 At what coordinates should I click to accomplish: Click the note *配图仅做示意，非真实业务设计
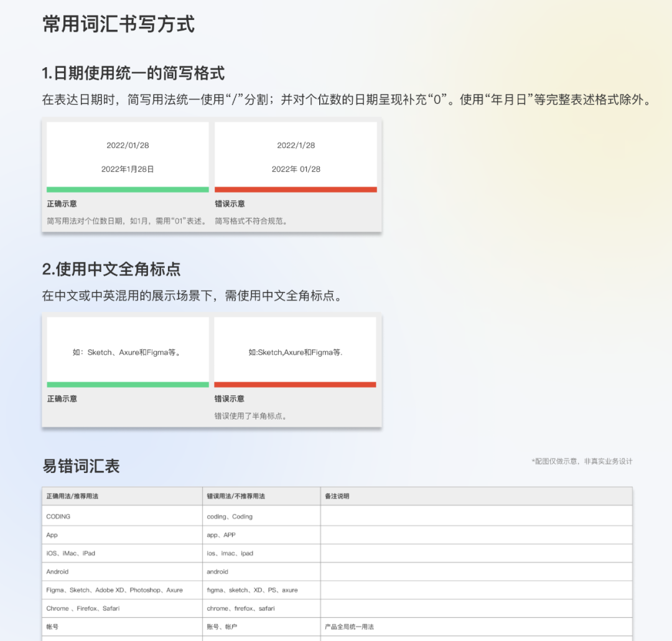pos(581,461)
